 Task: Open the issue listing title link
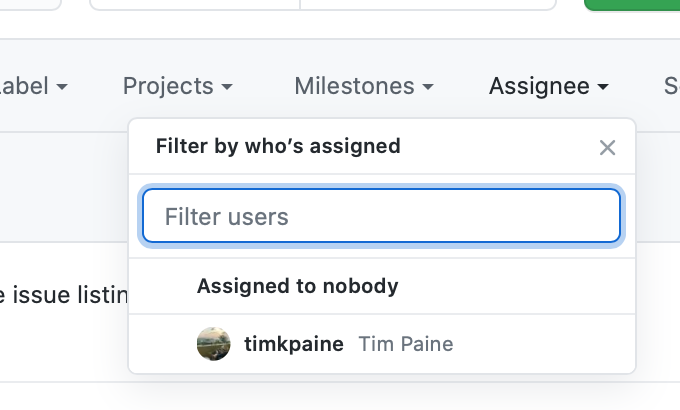(64, 295)
